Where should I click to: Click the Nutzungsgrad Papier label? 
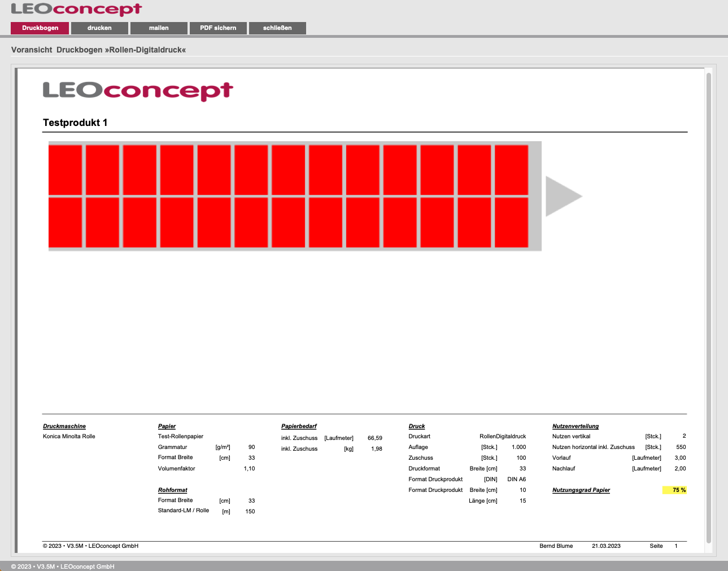click(581, 490)
